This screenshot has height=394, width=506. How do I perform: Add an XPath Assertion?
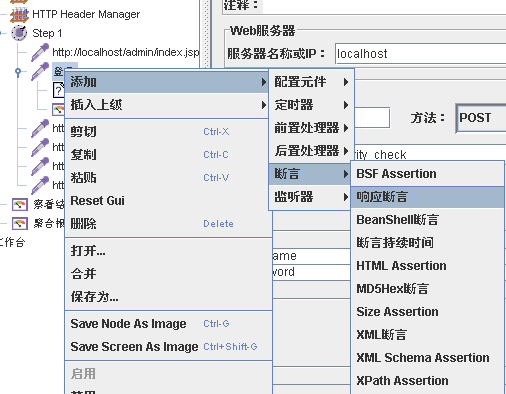click(427, 381)
